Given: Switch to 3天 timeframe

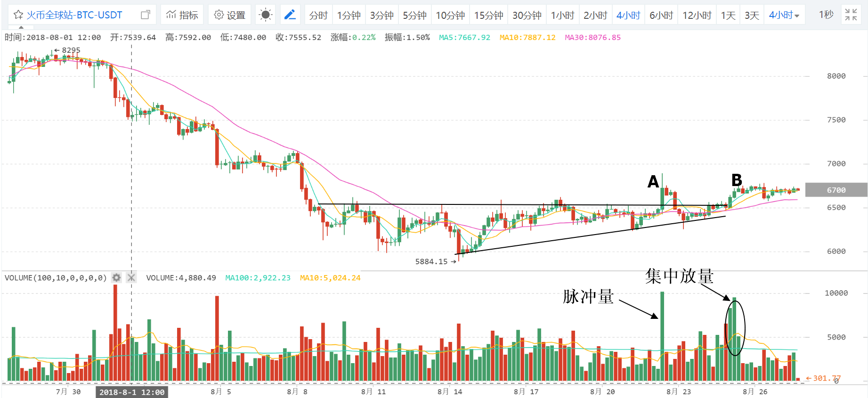Looking at the screenshot, I should click(752, 15).
